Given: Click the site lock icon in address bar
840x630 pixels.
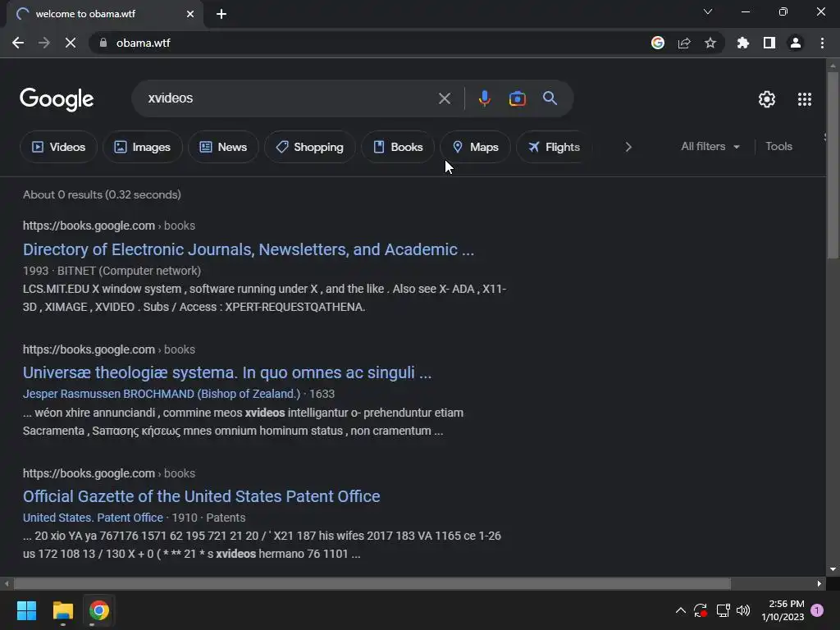Looking at the screenshot, I should coord(103,43).
